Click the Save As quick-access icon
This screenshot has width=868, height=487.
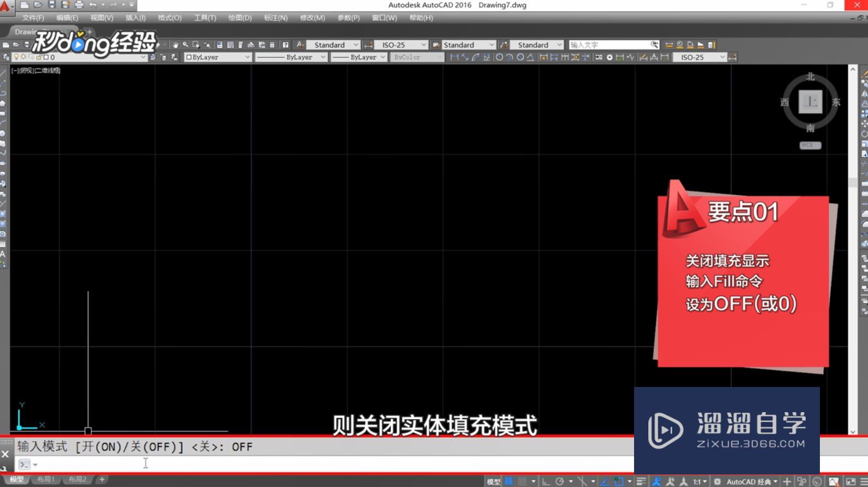(65, 5)
